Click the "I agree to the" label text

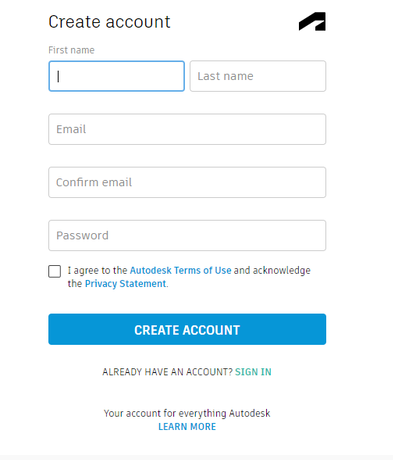click(97, 270)
